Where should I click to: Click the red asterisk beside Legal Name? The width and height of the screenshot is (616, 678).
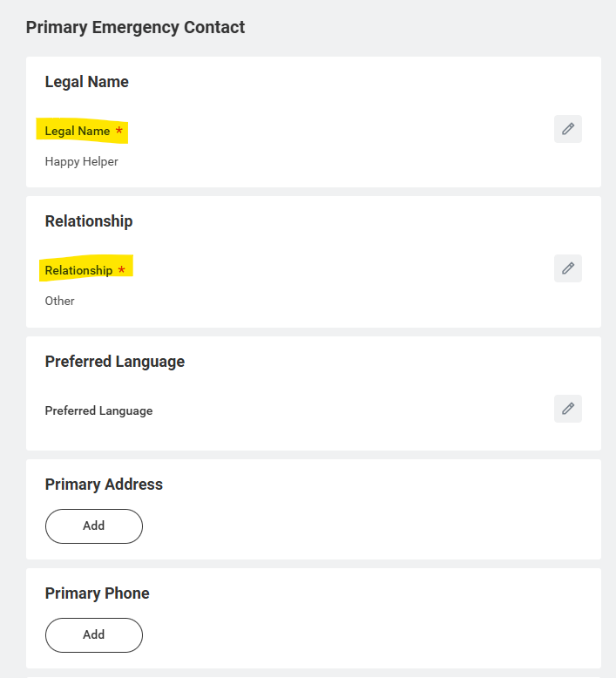click(x=118, y=131)
